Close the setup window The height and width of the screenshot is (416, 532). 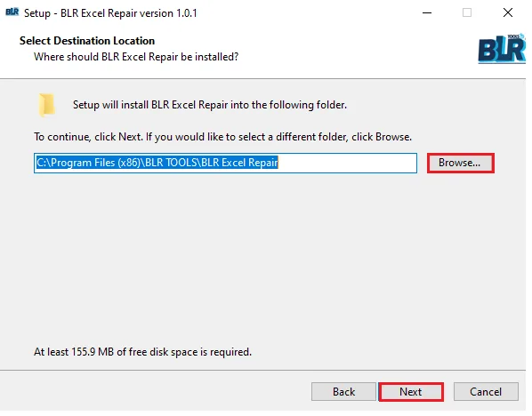coord(508,12)
